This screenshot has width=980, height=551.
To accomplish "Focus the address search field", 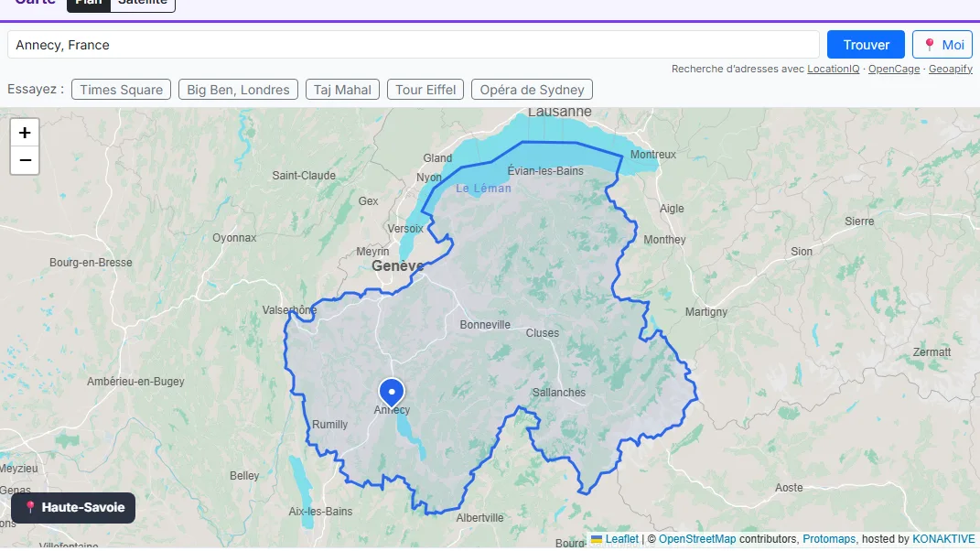I will pos(413,45).
